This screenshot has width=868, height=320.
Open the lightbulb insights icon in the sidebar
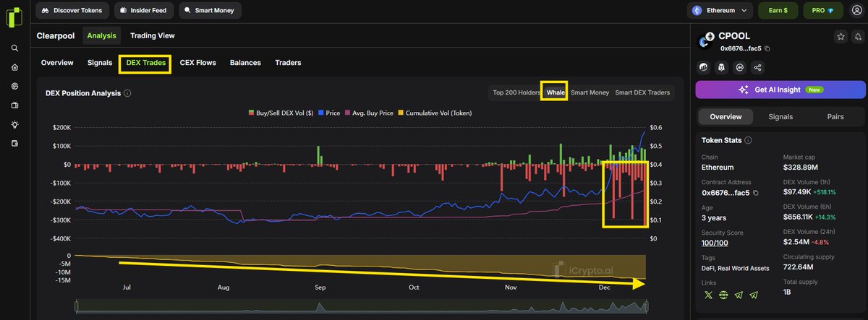[14, 124]
